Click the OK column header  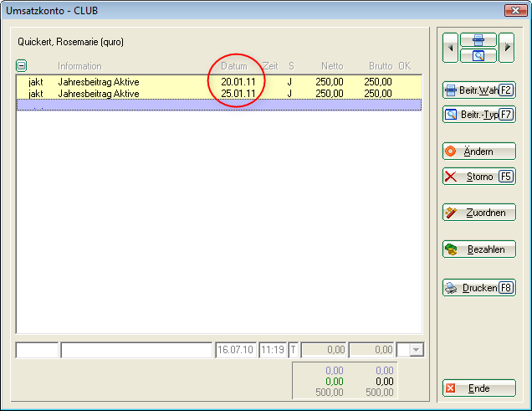[404, 66]
